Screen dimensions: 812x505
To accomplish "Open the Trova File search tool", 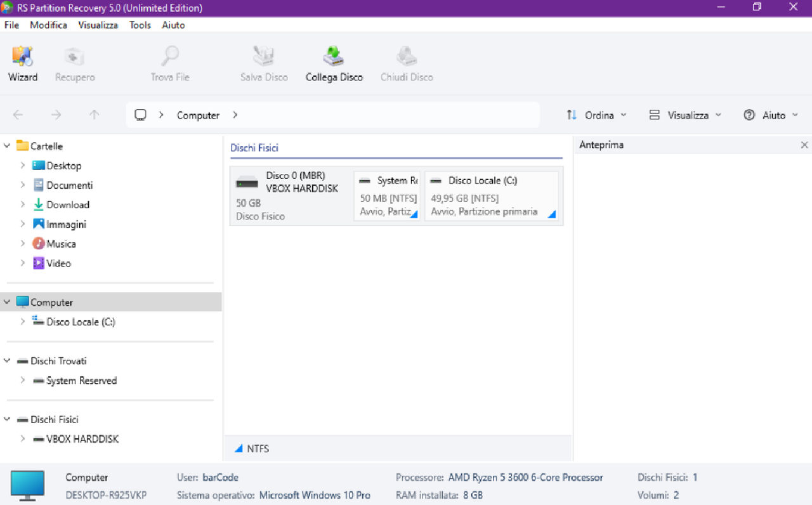I will pyautogui.click(x=170, y=64).
